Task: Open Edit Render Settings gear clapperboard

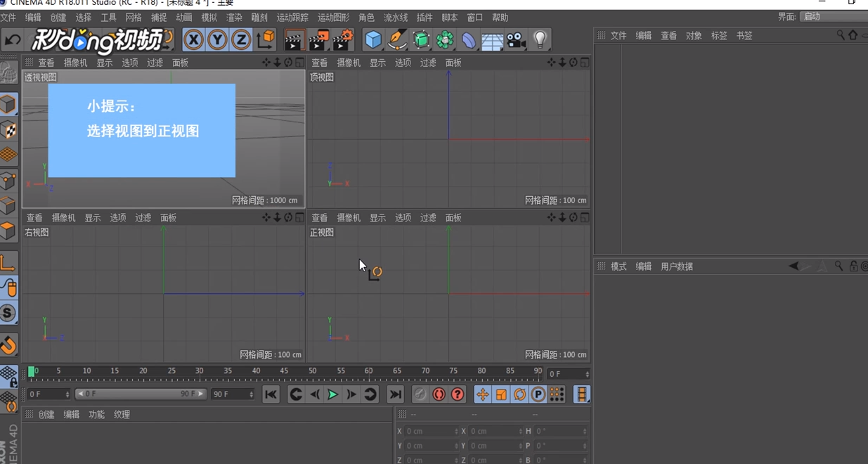Action: coord(342,40)
